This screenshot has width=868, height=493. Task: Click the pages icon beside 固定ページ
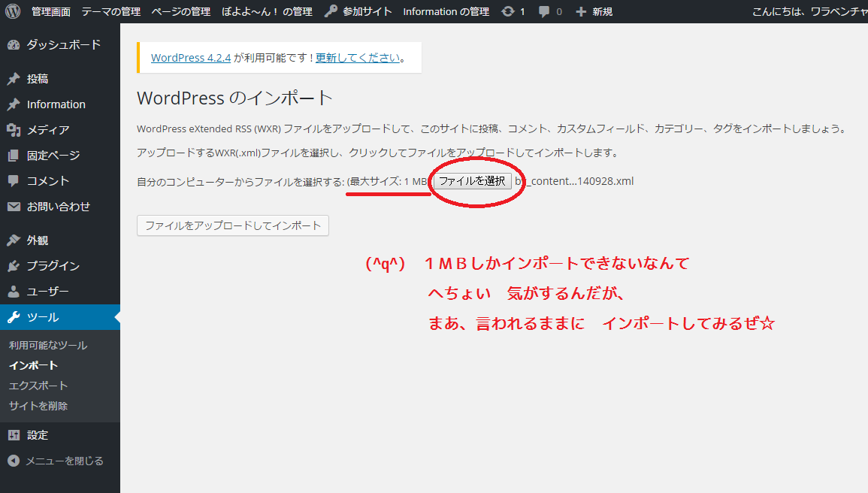14,156
